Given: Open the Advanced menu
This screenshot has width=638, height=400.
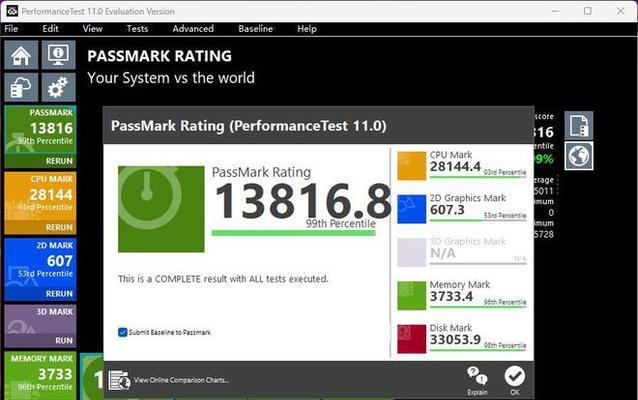Looking at the screenshot, I should (193, 28).
